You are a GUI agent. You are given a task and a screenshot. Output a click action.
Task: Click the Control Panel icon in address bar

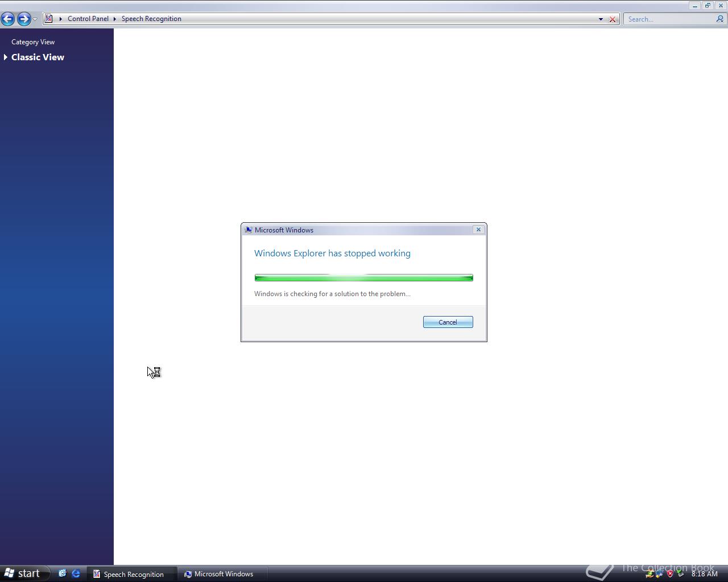[x=49, y=19]
